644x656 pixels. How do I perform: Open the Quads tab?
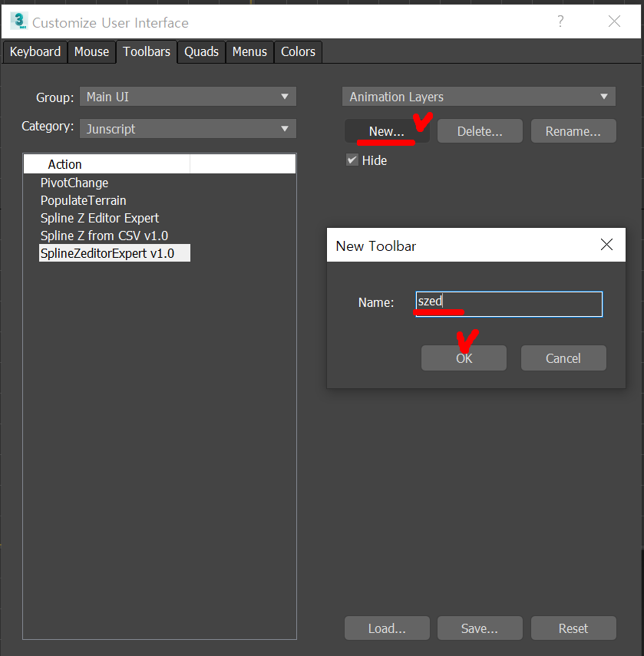click(x=201, y=52)
